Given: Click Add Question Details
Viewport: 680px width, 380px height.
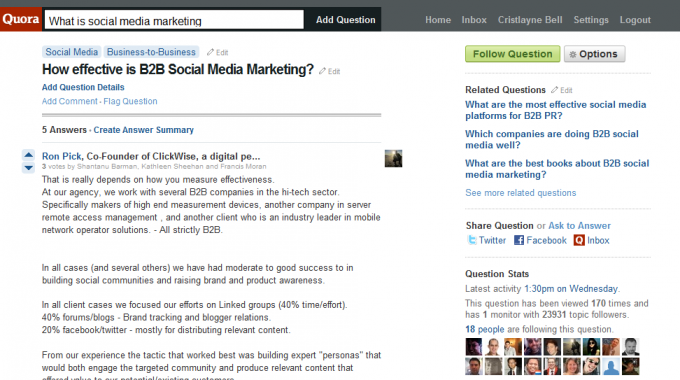Looking at the screenshot, I should (83, 87).
